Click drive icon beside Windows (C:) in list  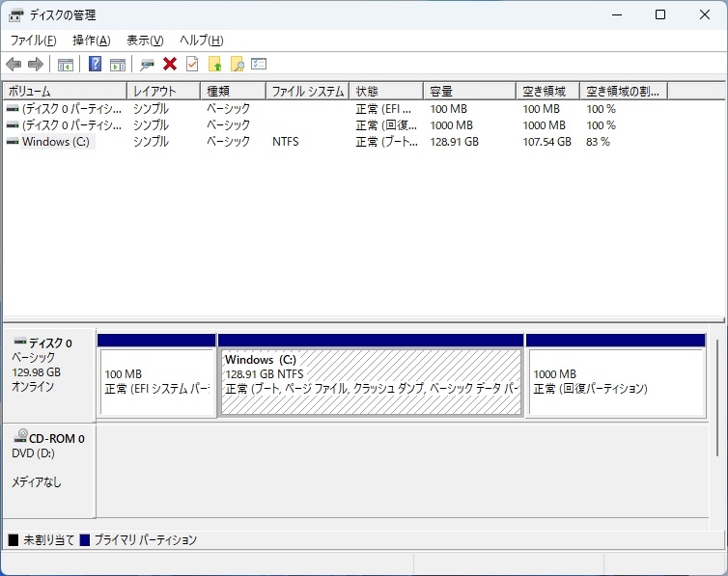pos(13,142)
